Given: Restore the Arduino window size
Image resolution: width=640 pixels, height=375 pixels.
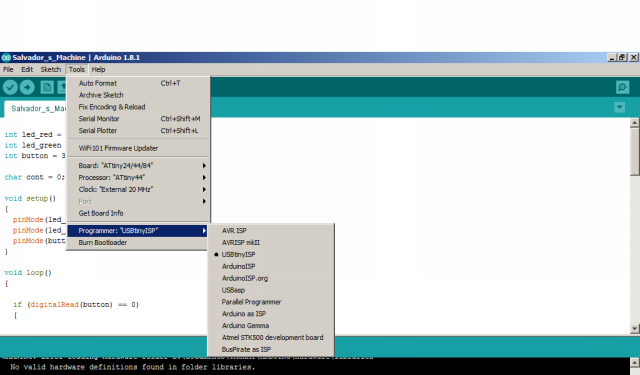Looking at the screenshot, I should point(622,58).
